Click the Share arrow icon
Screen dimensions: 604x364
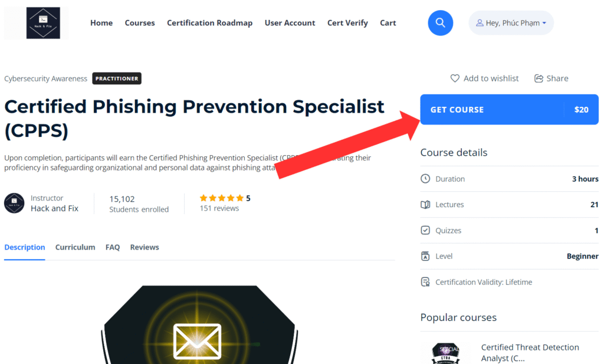click(539, 78)
